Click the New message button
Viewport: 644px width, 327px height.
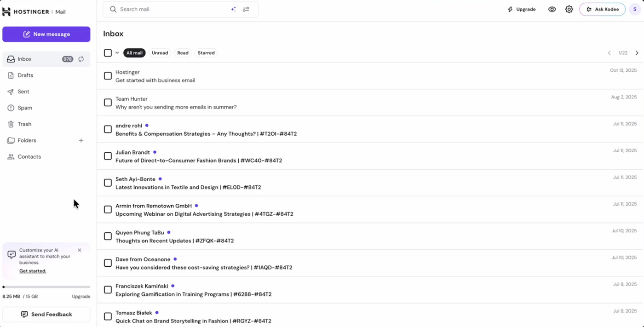click(46, 34)
